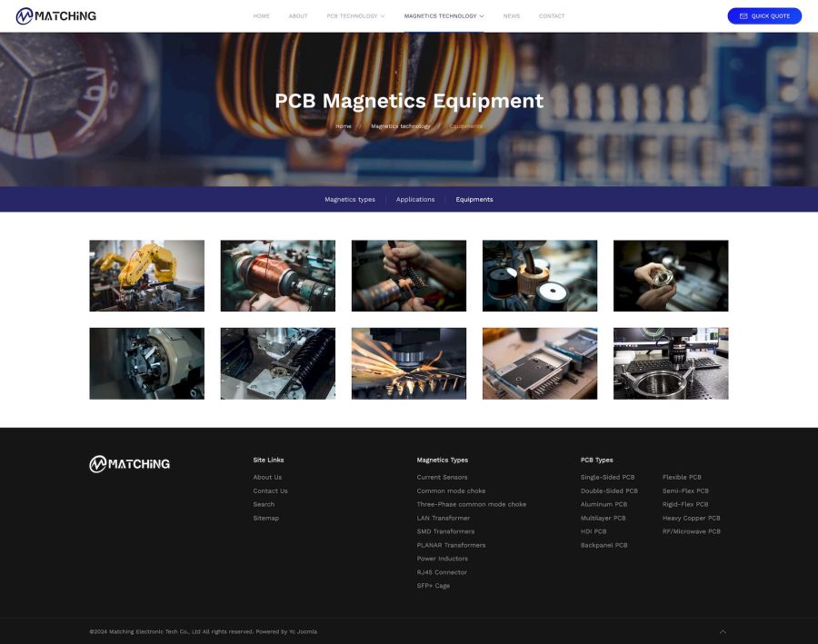Open the Sitemap footer link
Image resolution: width=818 pixels, height=644 pixels.
[x=265, y=518]
